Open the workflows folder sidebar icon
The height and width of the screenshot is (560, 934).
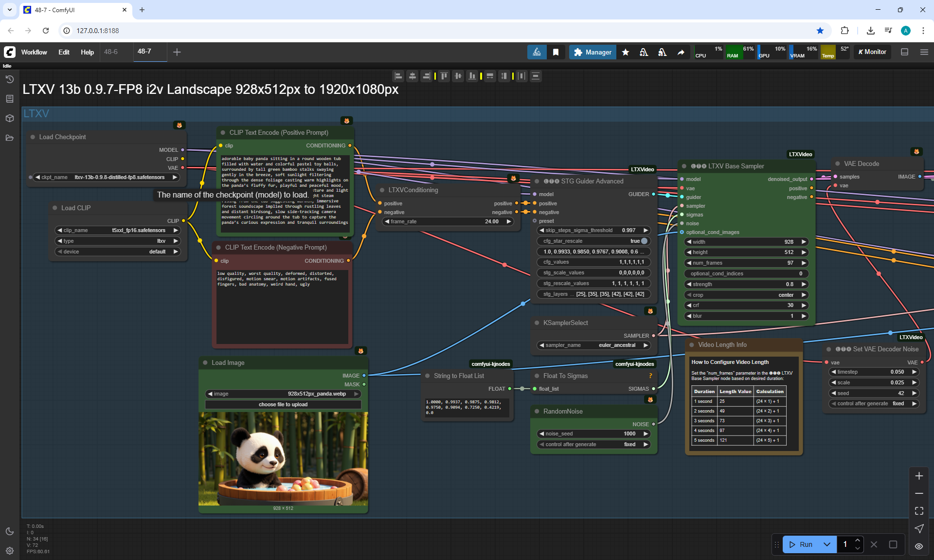9,138
